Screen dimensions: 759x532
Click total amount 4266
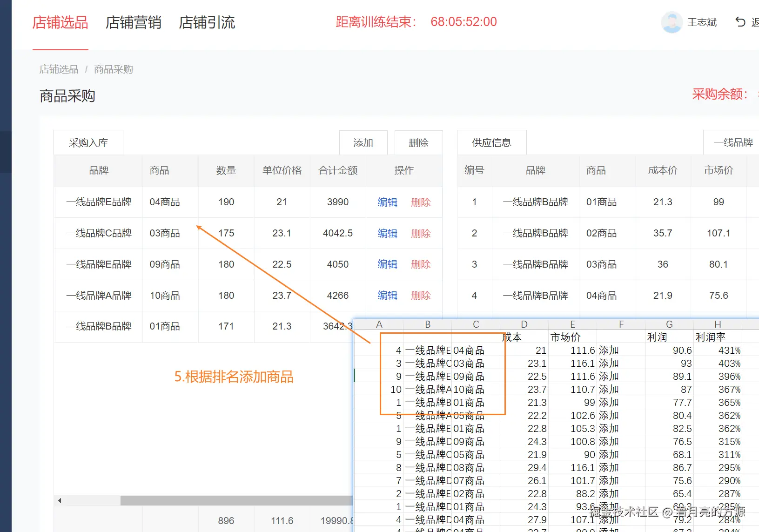pos(338,296)
